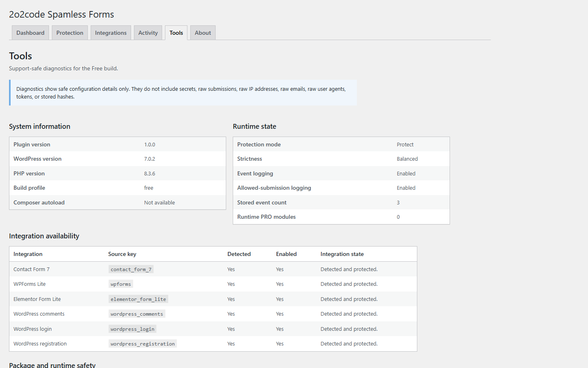This screenshot has height=368, width=588.
Task: Click the 2o2code Spamless Forms title
Action: [x=61, y=14]
